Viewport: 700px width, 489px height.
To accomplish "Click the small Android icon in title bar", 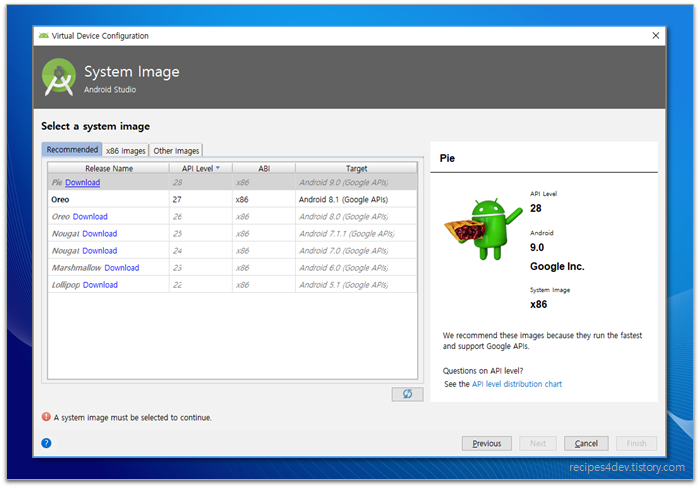I will tap(43, 35).
